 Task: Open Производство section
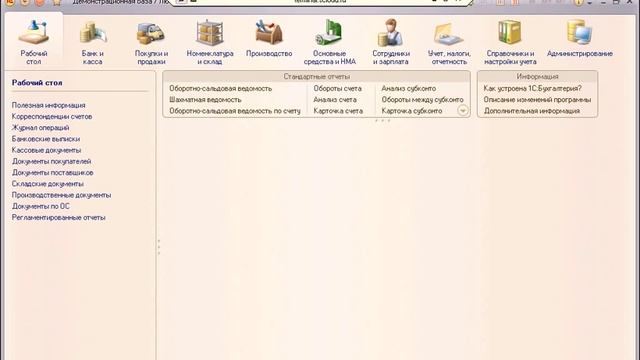tap(269, 38)
